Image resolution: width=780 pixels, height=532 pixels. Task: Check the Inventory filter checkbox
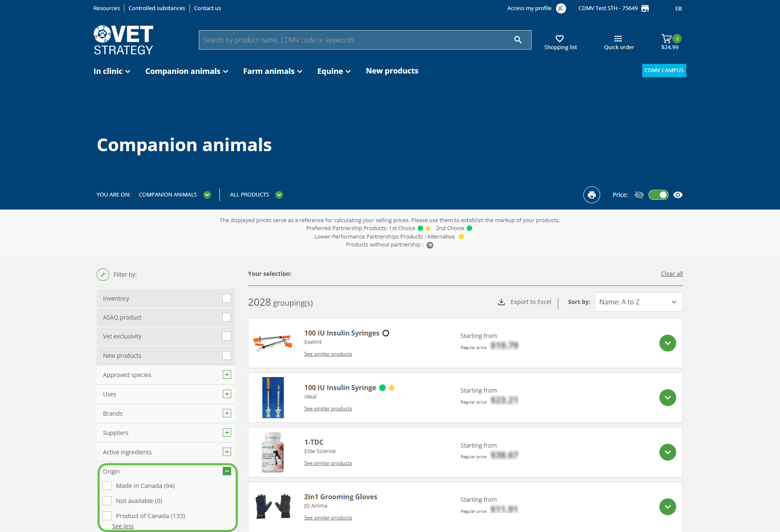point(227,299)
